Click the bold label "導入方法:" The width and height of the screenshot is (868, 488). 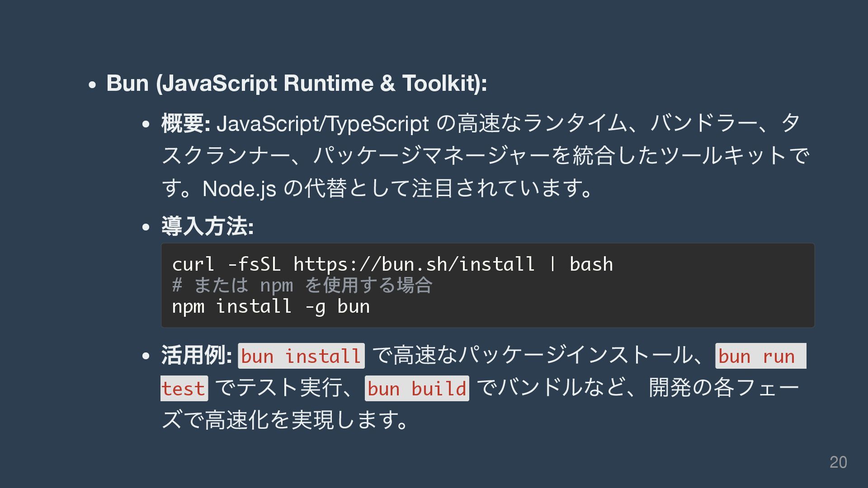[x=208, y=226]
